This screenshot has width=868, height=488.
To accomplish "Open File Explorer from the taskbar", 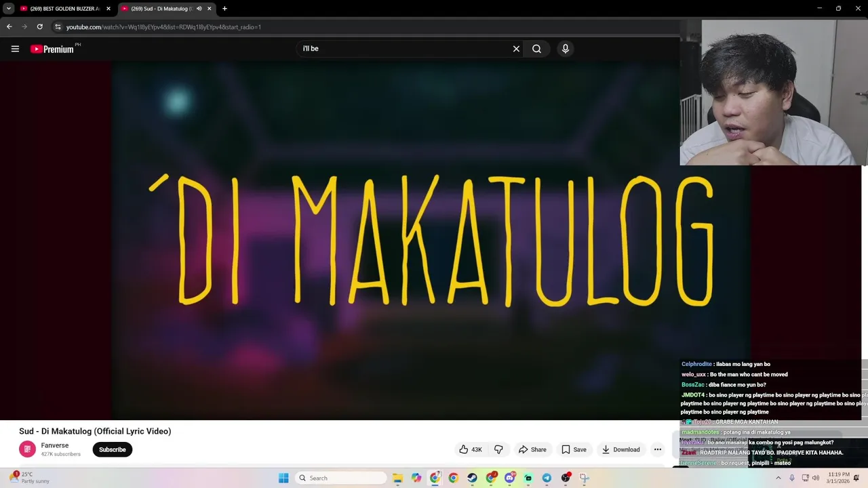I will click(397, 478).
